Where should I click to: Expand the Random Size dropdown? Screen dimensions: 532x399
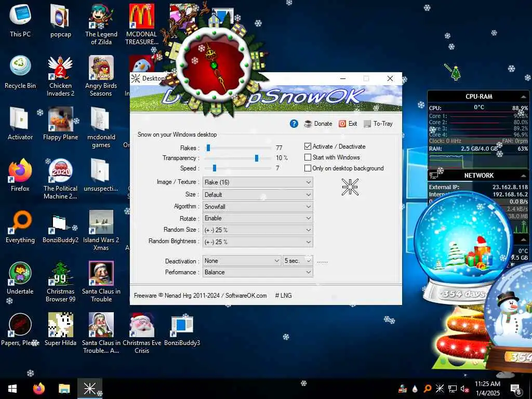click(x=258, y=230)
